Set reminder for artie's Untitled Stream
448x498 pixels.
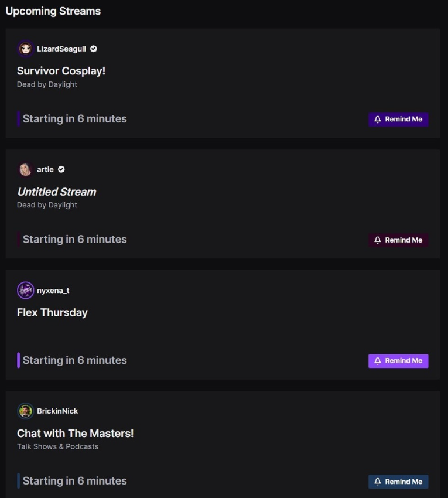398,240
